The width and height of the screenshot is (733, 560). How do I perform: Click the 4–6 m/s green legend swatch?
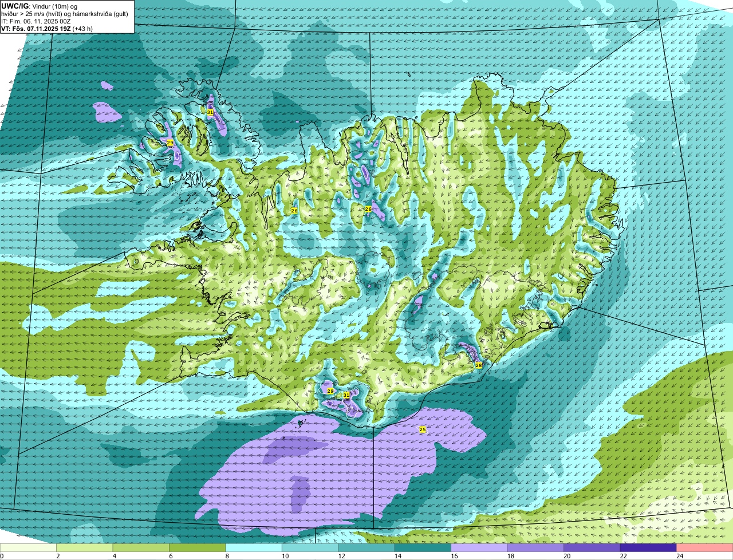141,548
